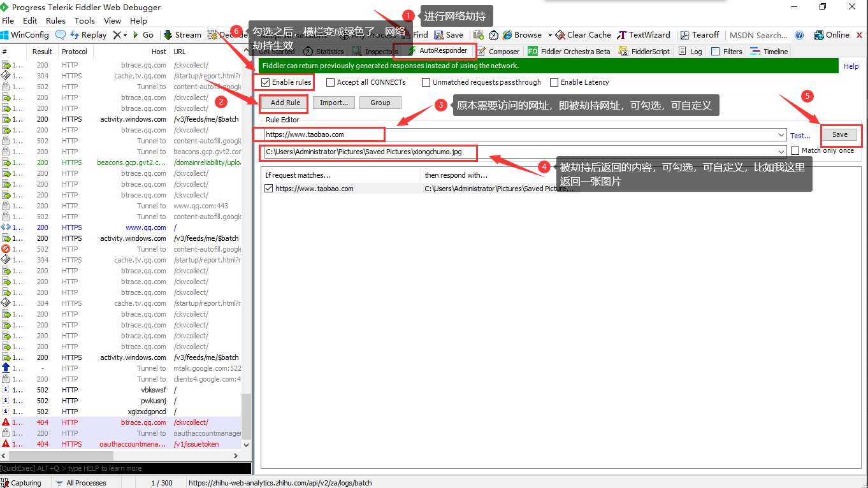Expand the request URL match dropdown

(x=781, y=135)
